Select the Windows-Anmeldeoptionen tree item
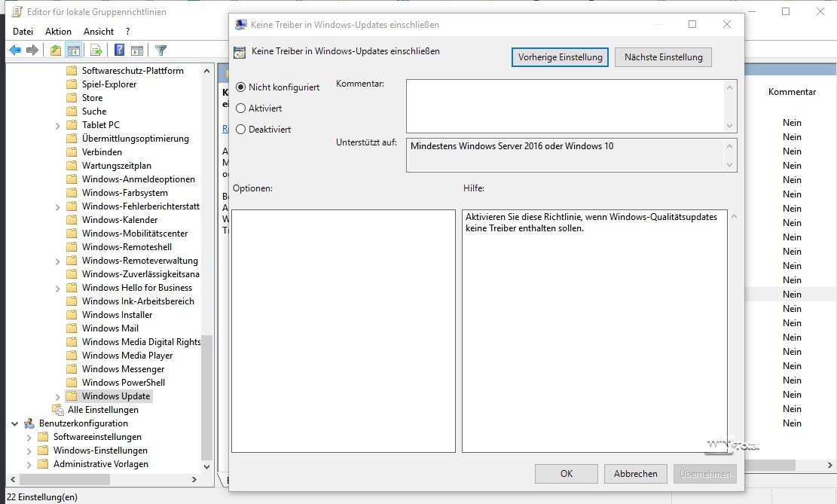837x504 pixels. 139,179
